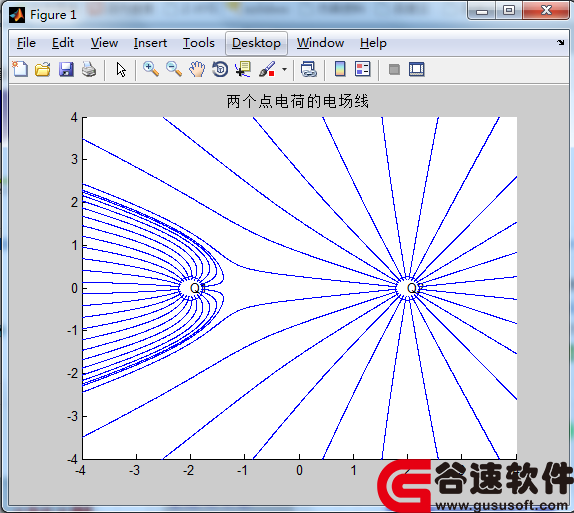Click the Link Plot icon
This screenshot has width=574, height=513.
pos(308,69)
